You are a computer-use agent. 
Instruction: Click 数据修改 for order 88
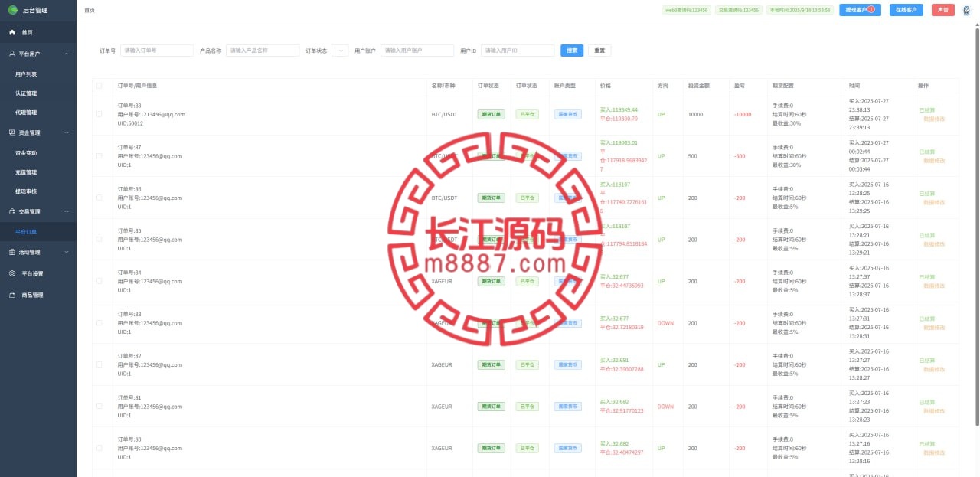(x=933, y=119)
